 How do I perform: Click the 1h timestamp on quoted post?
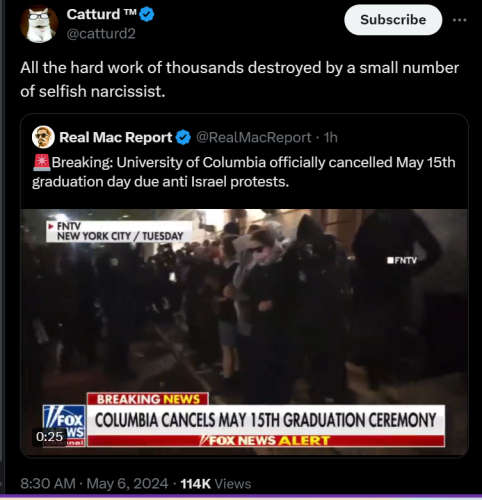331,137
